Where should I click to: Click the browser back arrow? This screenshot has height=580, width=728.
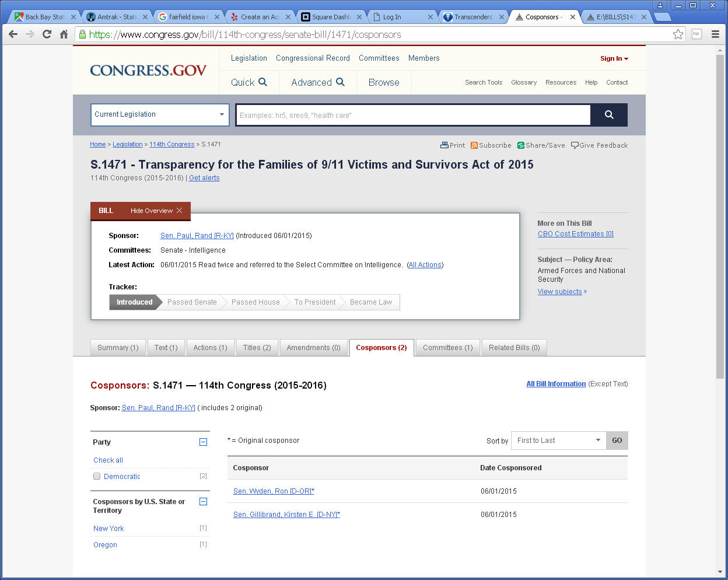click(x=13, y=34)
